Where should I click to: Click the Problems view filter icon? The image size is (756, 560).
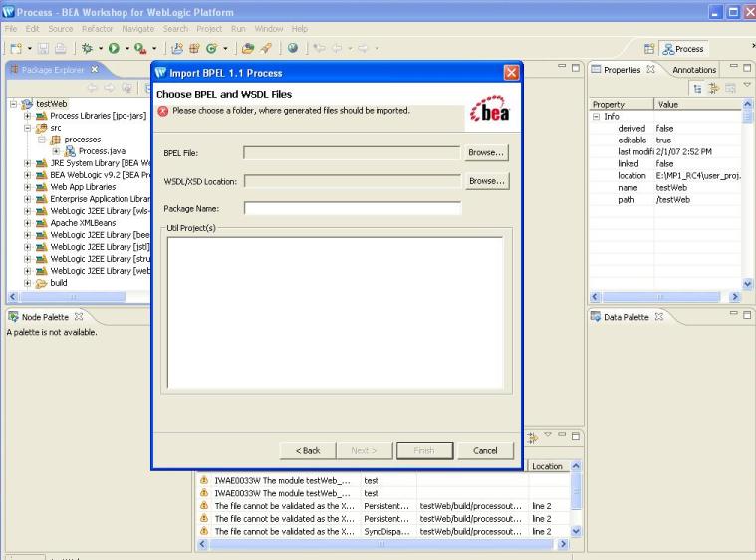(532, 438)
